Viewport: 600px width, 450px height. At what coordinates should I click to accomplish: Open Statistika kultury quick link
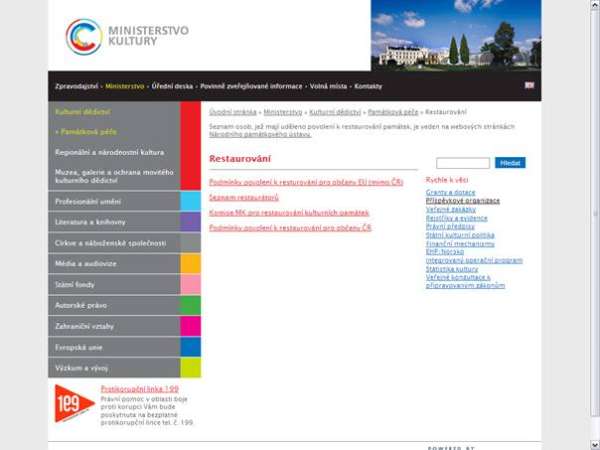pos(452,269)
